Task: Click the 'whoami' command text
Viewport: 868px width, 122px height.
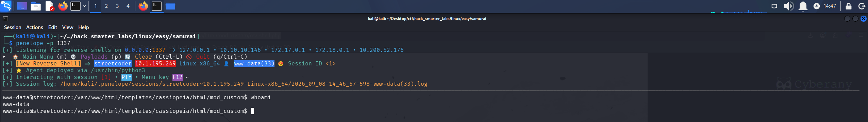Action: (261, 98)
